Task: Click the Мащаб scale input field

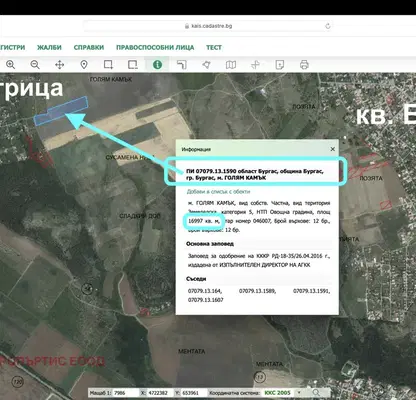Action: (126, 393)
